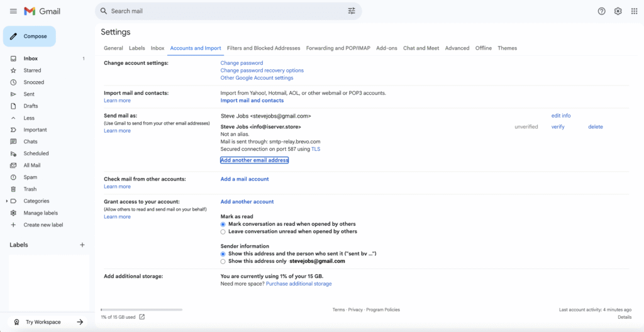Image resolution: width=644 pixels, height=332 pixels.
Task: Open the Settings gear icon
Action: [x=618, y=11]
